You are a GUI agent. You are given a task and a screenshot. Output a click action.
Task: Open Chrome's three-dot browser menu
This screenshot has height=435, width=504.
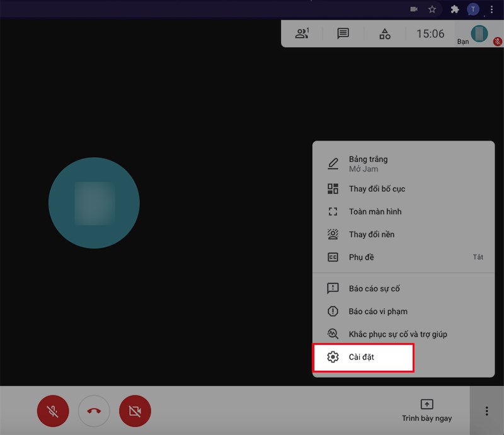[492, 9]
